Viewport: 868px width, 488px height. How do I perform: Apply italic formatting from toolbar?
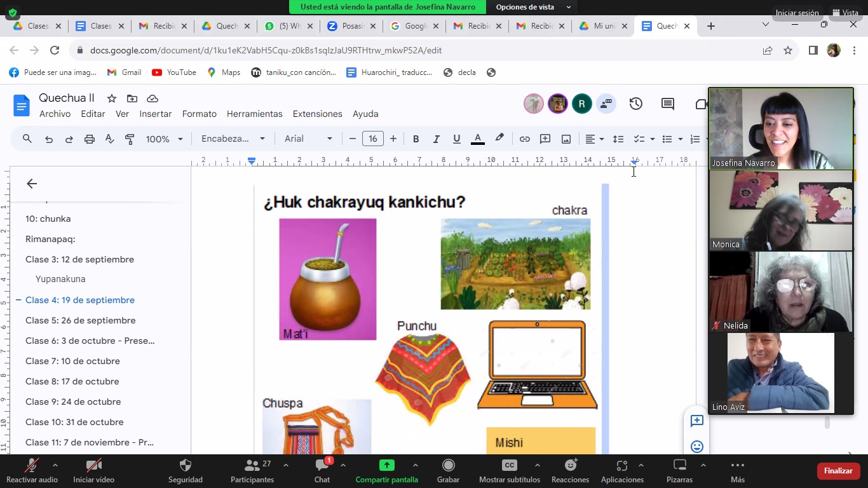[x=436, y=139]
